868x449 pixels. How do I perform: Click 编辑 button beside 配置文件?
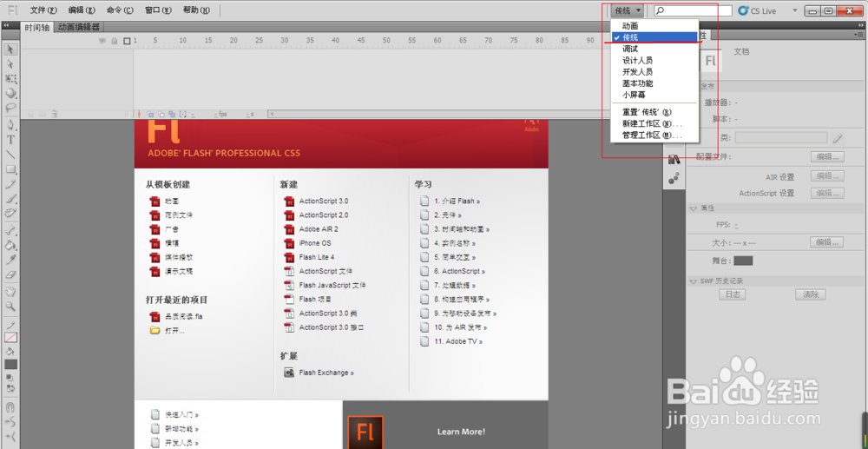(x=827, y=156)
